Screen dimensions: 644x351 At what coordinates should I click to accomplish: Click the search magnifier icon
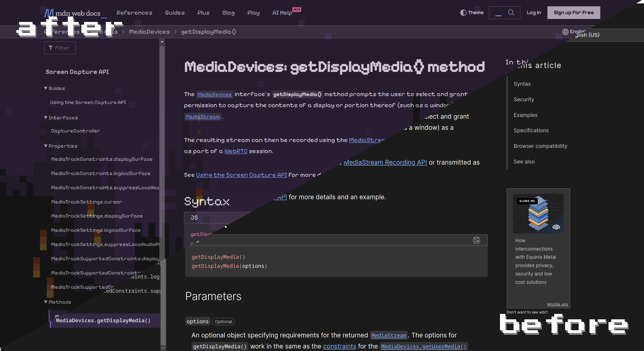(x=511, y=12)
